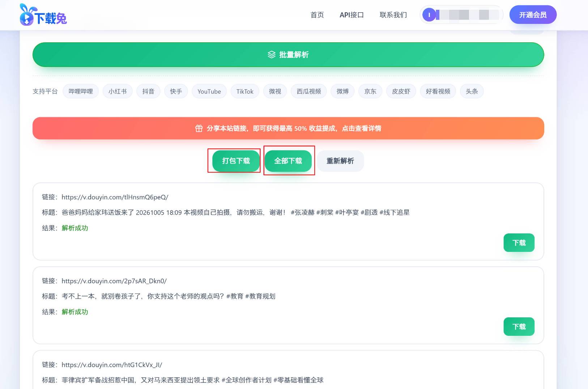Download the 爸爸妈妈给家玮送饭来了 video
The image size is (588, 389).
tap(519, 243)
